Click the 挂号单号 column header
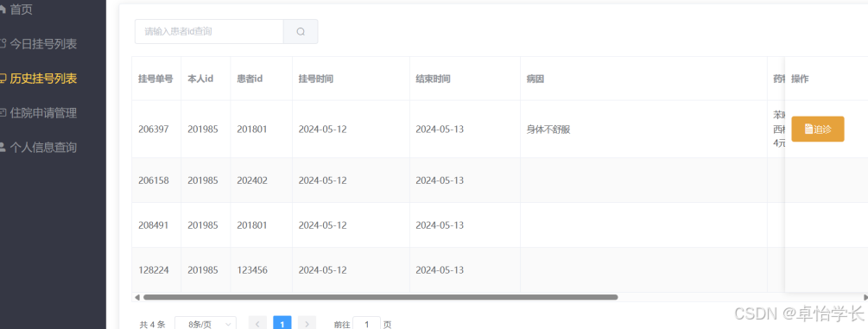The width and height of the screenshot is (868, 329). click(x=155, y=79)
